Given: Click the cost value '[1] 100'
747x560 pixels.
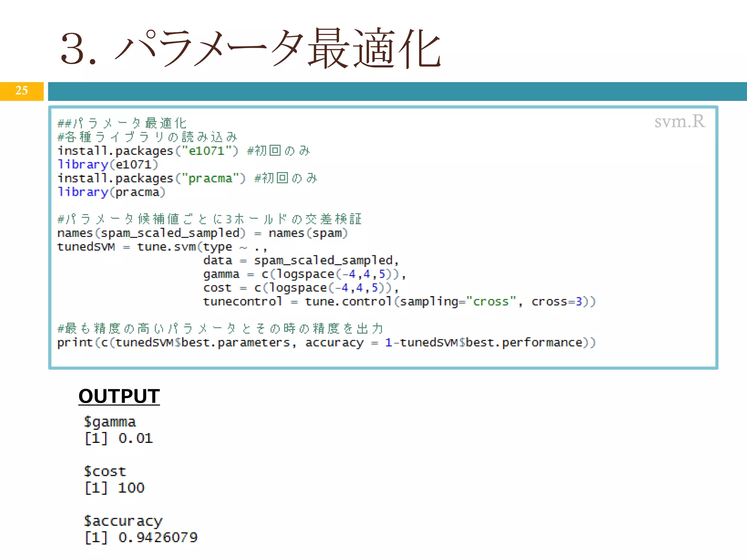Looking at the screenshot, I should (115, 488).
